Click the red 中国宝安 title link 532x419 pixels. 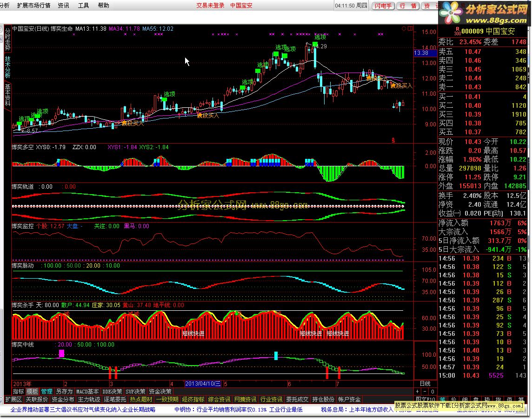coord(241,6)
